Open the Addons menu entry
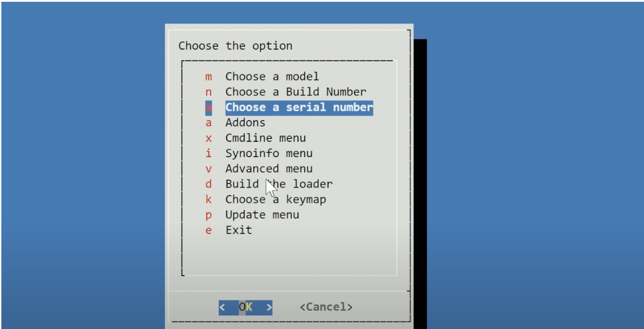This screenshot has height=329, width=644. 245,123
